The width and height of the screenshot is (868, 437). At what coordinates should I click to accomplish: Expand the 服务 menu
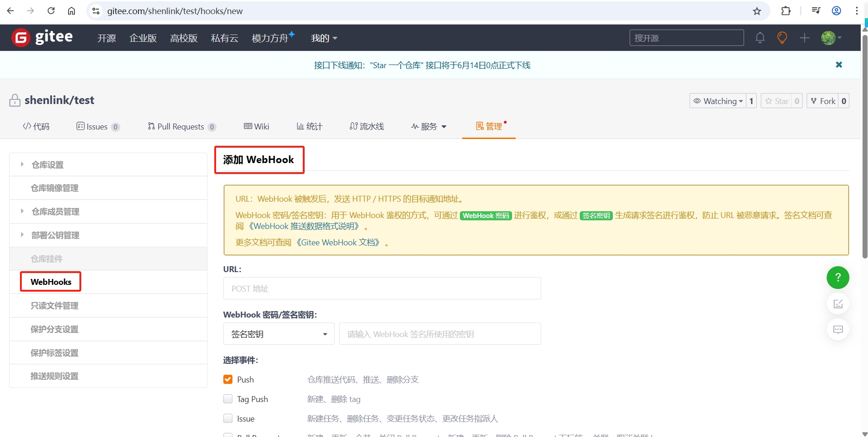point(428,126)
